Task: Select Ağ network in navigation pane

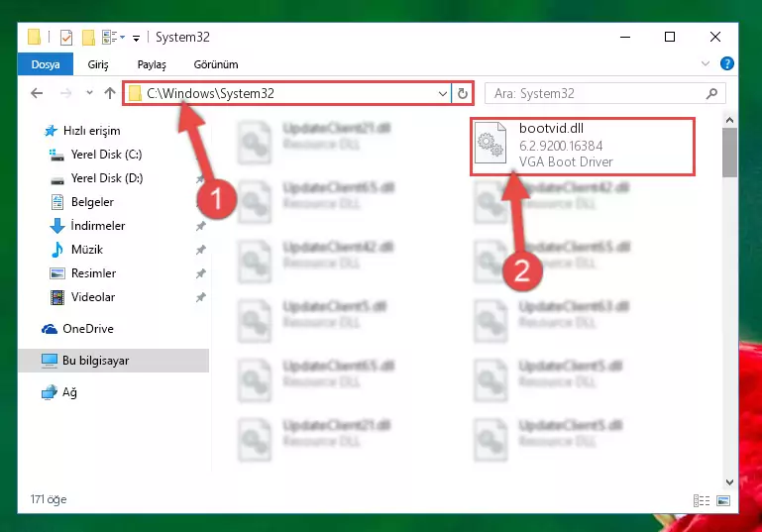Action: coord(59,392)
